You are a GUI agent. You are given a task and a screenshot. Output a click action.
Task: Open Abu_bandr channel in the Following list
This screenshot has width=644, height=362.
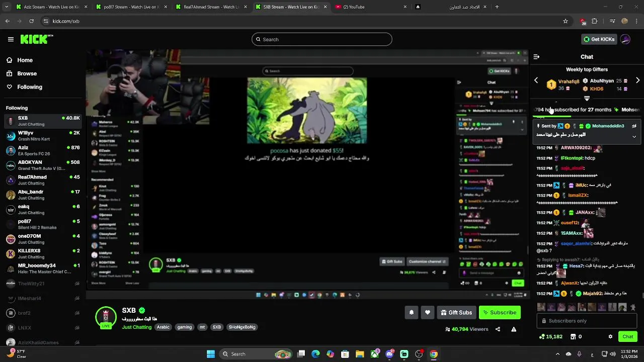coord(43,195)
